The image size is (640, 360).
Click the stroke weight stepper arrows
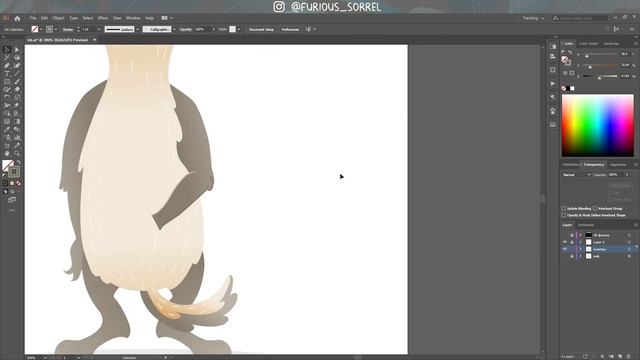tap(78, 29)
